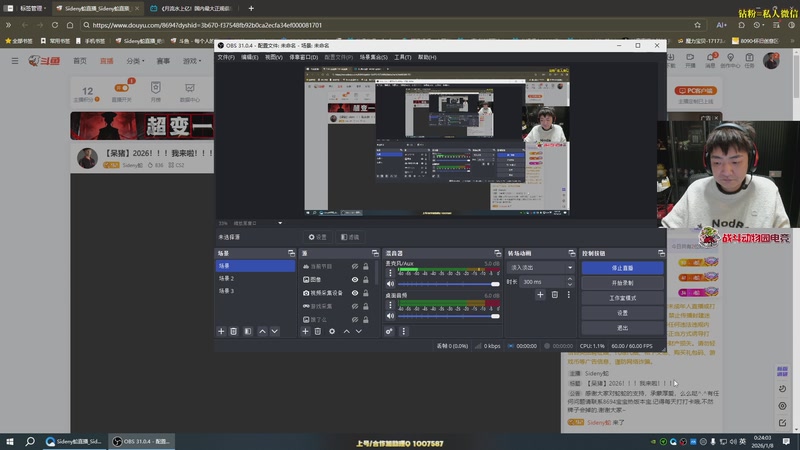This screenshot has height=450, width=800.
Task: Open OBS 停靠窗口(D) menu
Action: pyautogui.click(x=304, y=57)
